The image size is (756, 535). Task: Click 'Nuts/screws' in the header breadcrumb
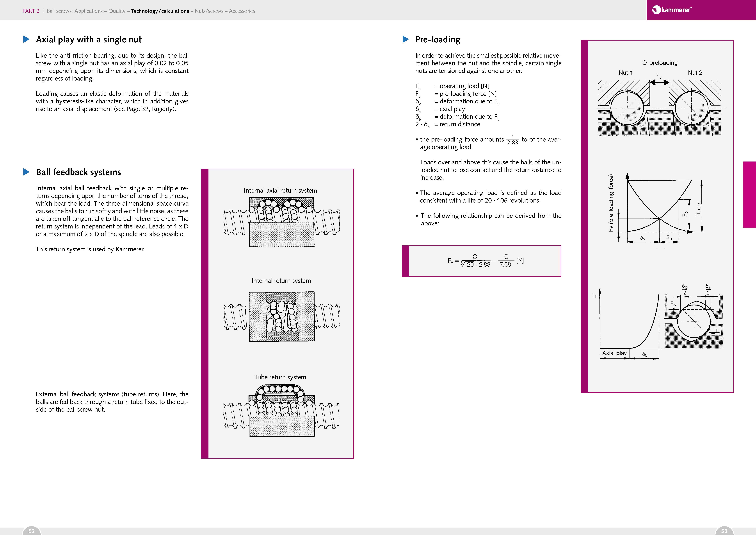(209, 11)
